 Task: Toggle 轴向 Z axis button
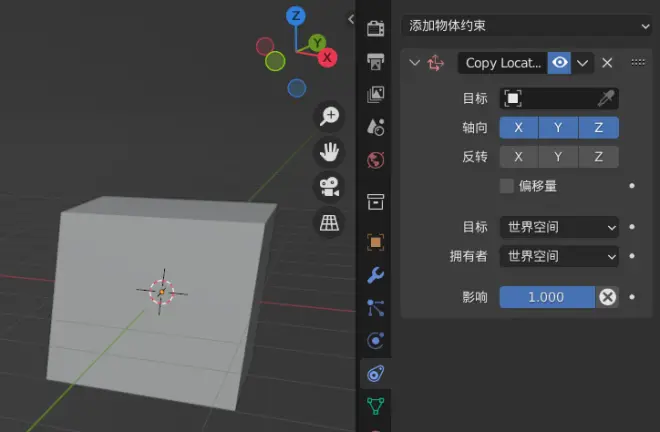tap(599, 128)
